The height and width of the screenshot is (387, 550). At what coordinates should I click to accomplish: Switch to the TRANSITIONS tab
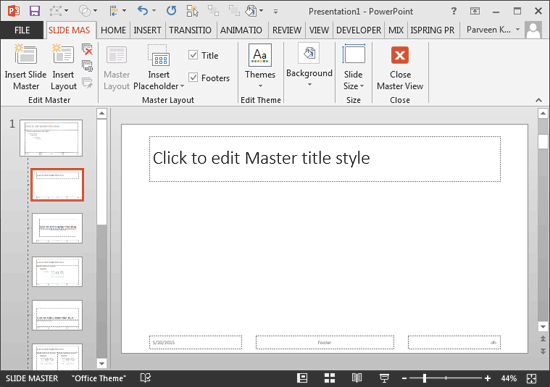[x=190, y=31]
